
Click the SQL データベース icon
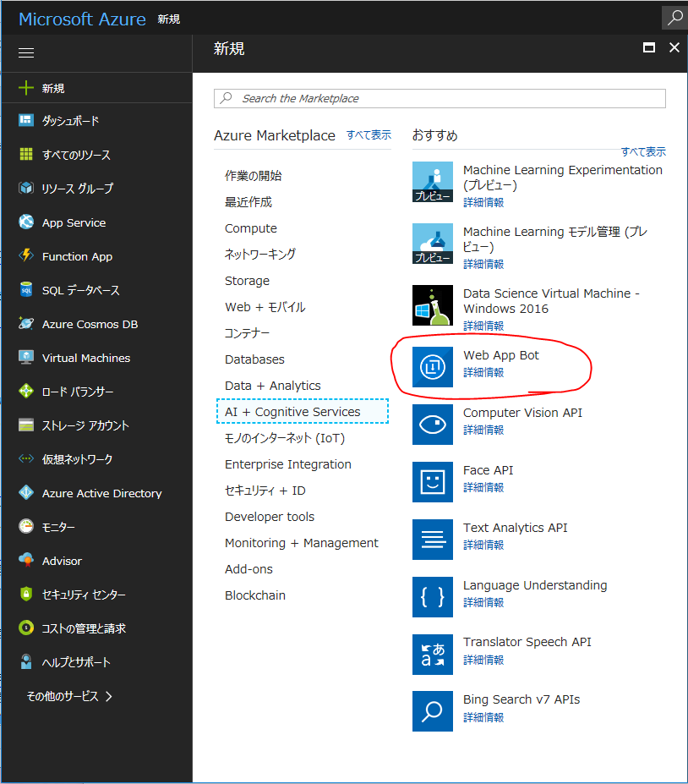[x=26, y=289]
